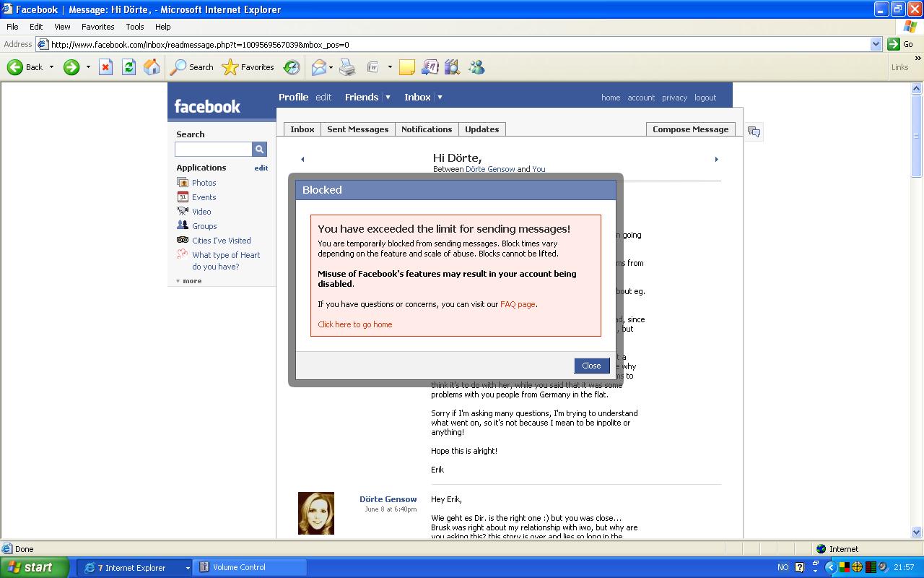The width and height of the screenshot is (924, 578).
Task: Close the Blocked dialog
Action: [x=591, y=366]
